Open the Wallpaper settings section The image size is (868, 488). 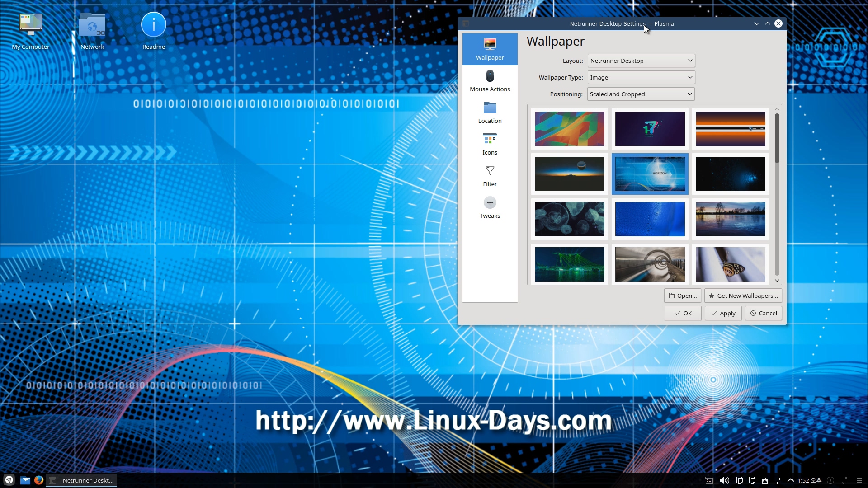[490, 49]
